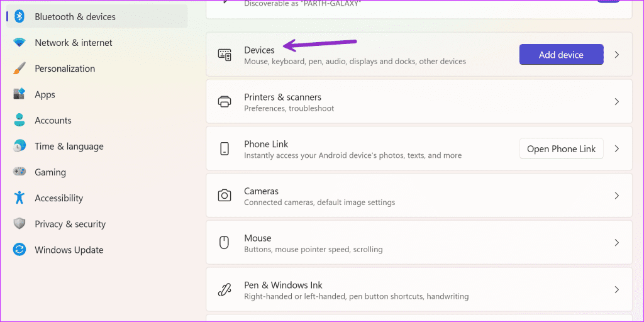Open the Printers & scanners chevron

pos(616,101)
